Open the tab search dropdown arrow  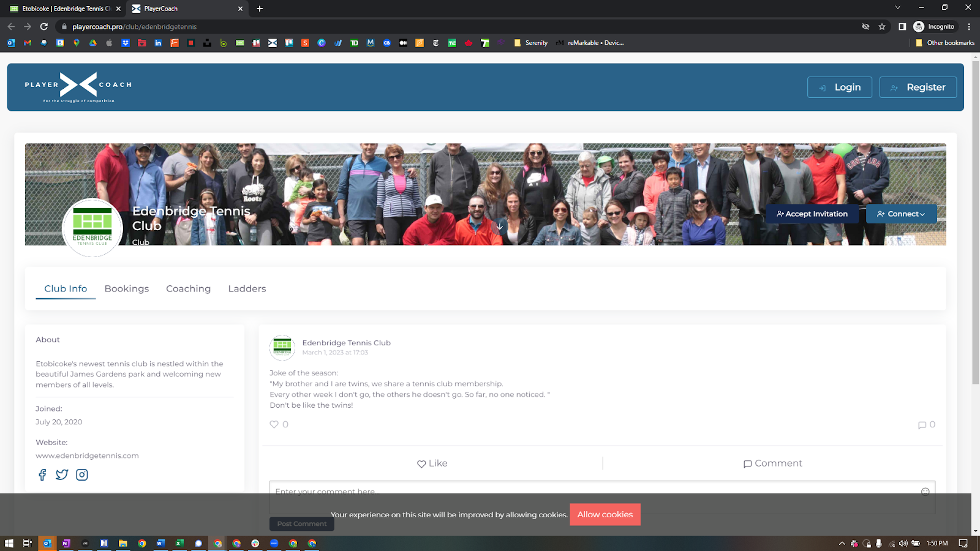tap(897, 7)
